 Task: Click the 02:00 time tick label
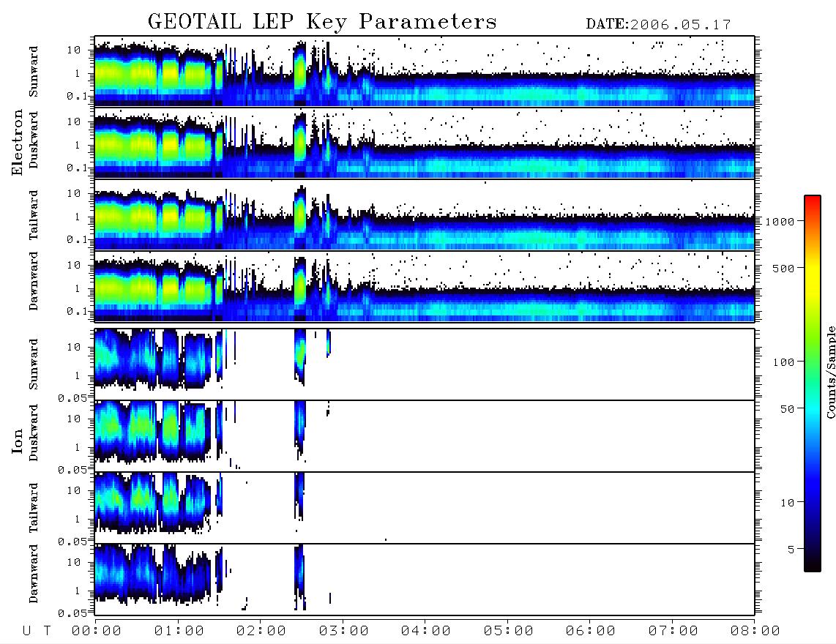point(261,632)
